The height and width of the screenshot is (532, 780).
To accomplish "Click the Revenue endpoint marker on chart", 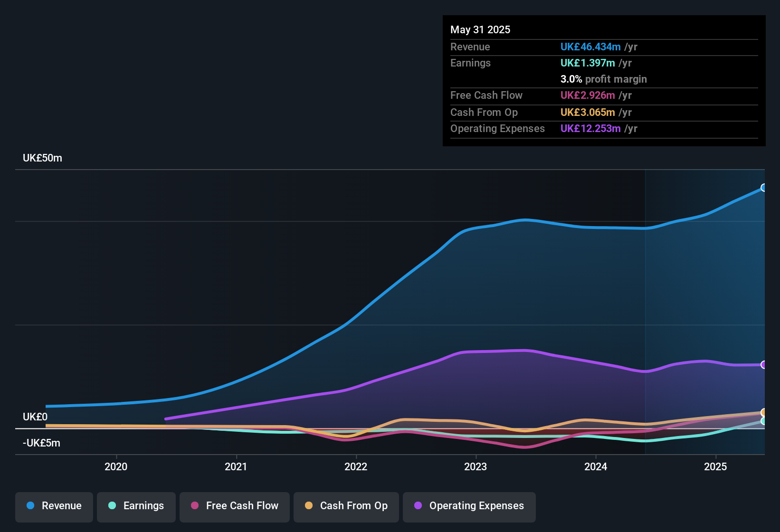I will click(x=764, y=188).
